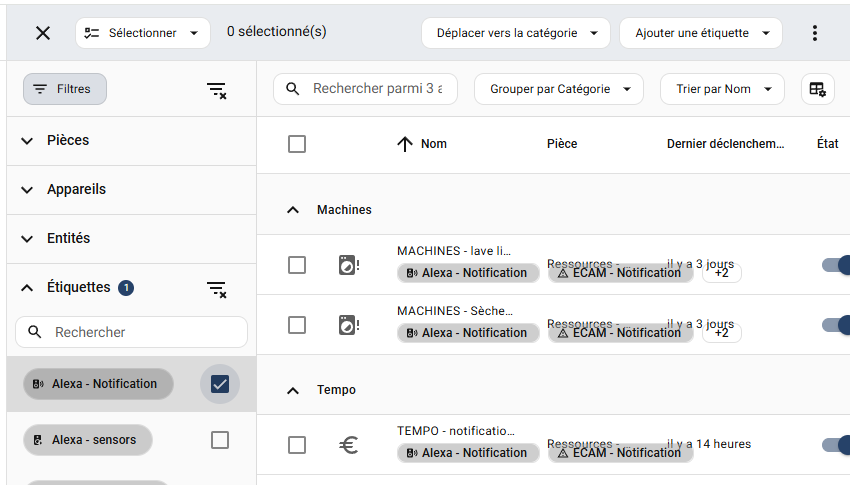Clear the Étiquettes filter icon
Screen dimensions: 850x485
click(x=217, y=288)
